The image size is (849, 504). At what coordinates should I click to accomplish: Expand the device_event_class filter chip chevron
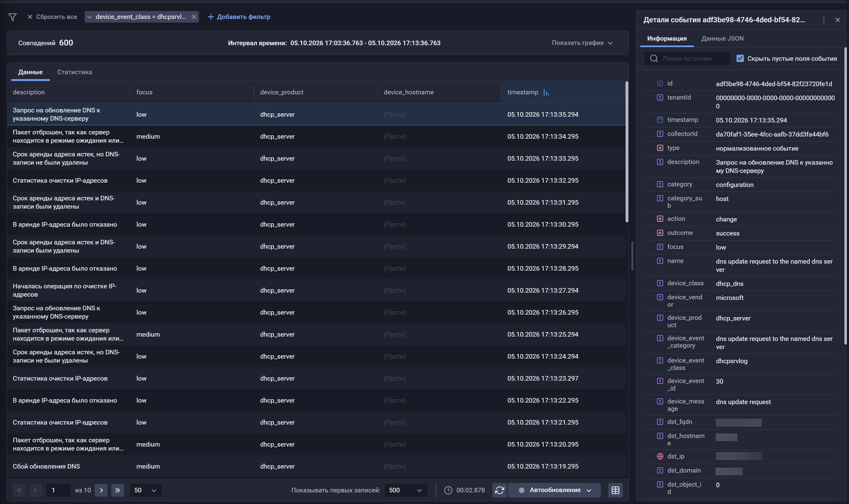pos(89,17)
